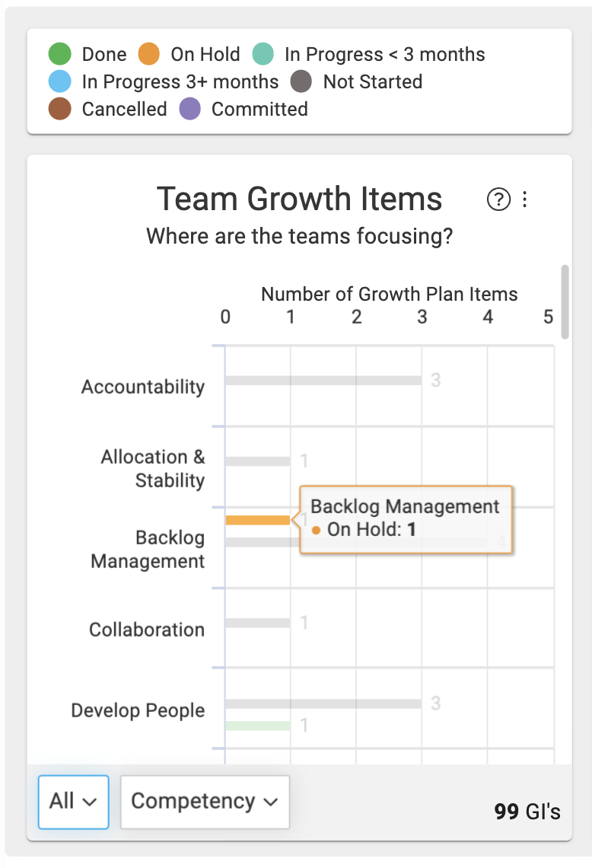Click the Collaboration gray bar
Image resolution: width=592 pixels, height=868 pixels.
click(258, 623)
